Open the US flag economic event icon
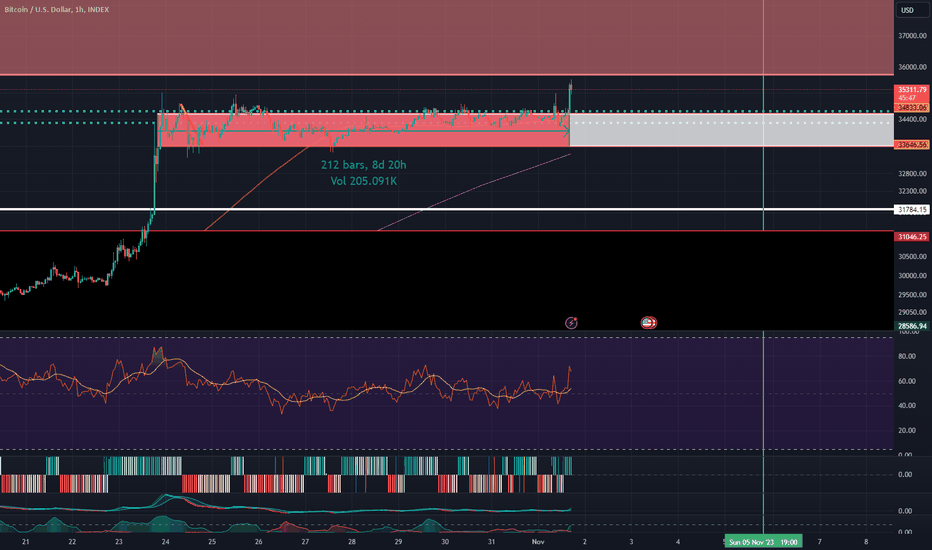 tap(648, 323)
